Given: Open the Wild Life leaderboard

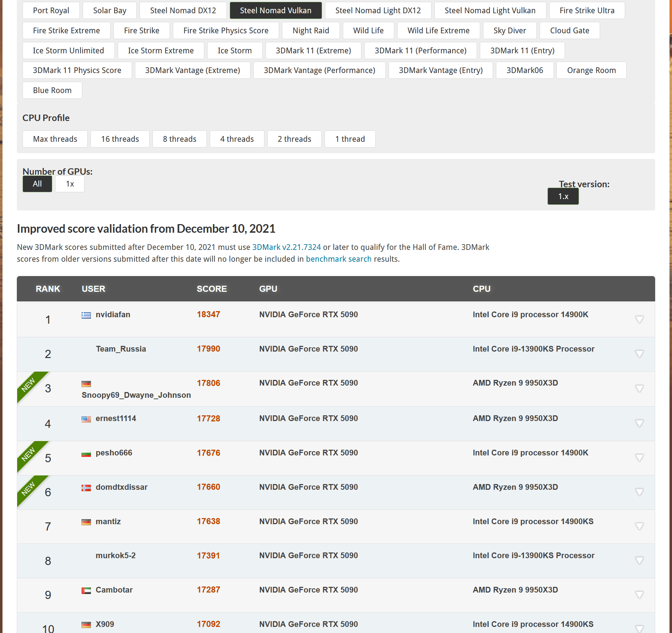Looking at the screenshot, I should click(369, 30).
